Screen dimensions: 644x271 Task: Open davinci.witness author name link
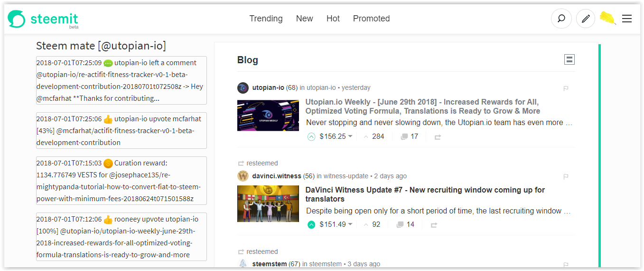(x=277, y=176)
